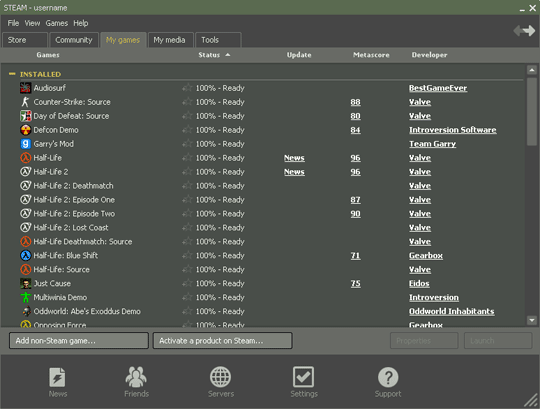Select the Defcon Demo radiation icon
The image size is (540, 409).
(x=25, y=130)
